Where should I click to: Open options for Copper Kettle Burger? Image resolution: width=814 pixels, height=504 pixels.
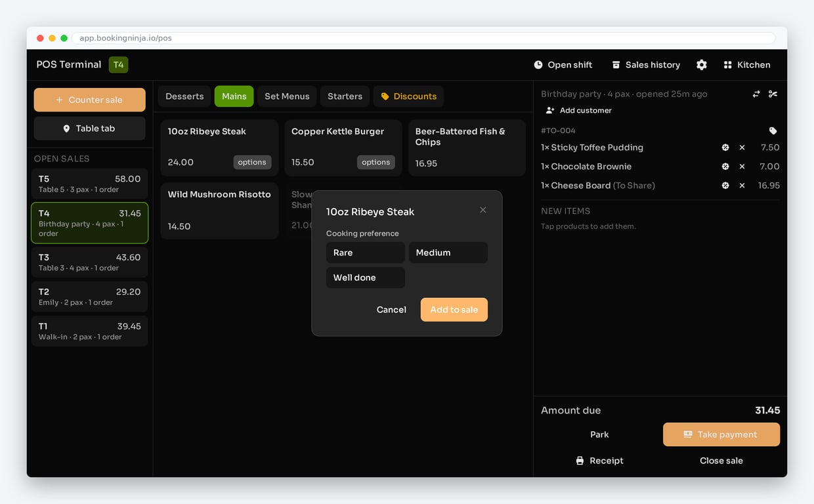(376, 162)
